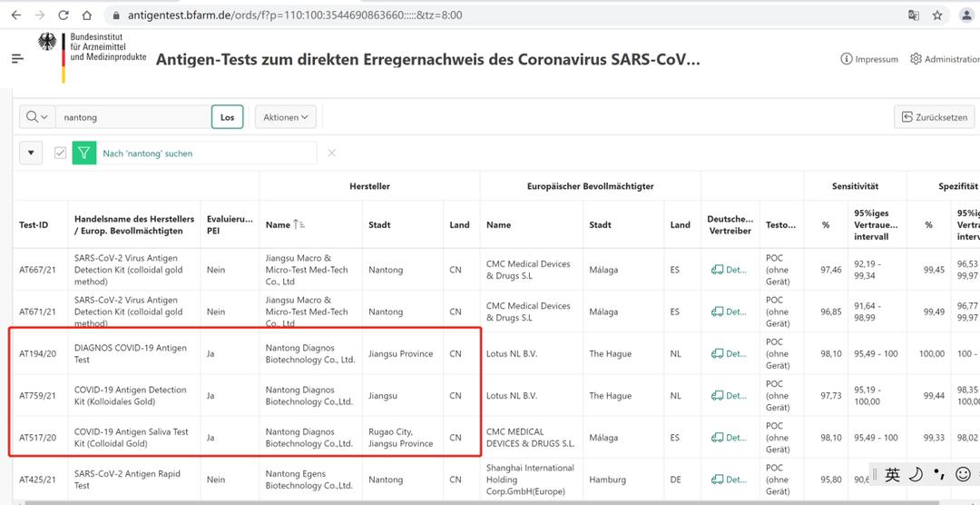Image resolution: width=980 pixels, height=505 pixels.
Task: Open the Impressum link
Action: (x=869, y=59)
